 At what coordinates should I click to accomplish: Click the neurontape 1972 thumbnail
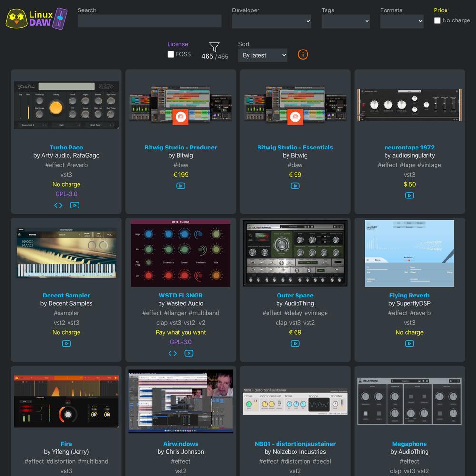point(409,105)
